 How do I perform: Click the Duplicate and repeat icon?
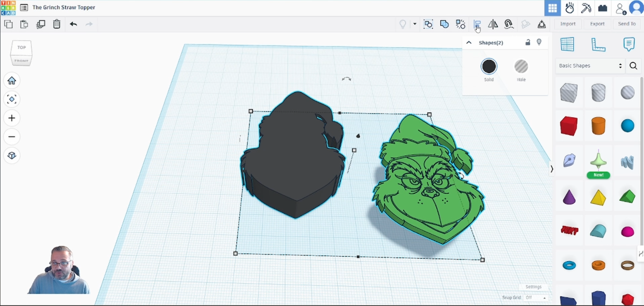click(x=40, y=24)
